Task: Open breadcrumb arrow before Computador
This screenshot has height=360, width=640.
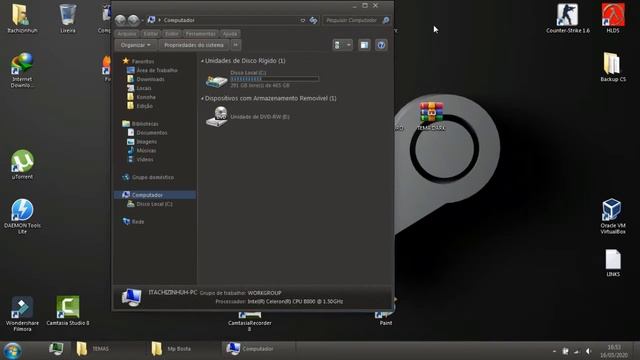Action: tap(160, 20)
